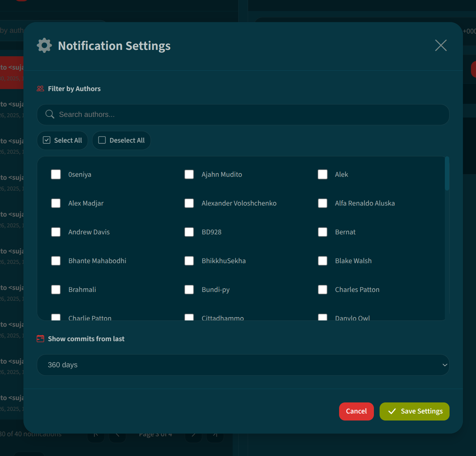
Task: Click the checkmark icon on Save Settings
Action: (392, 411)
